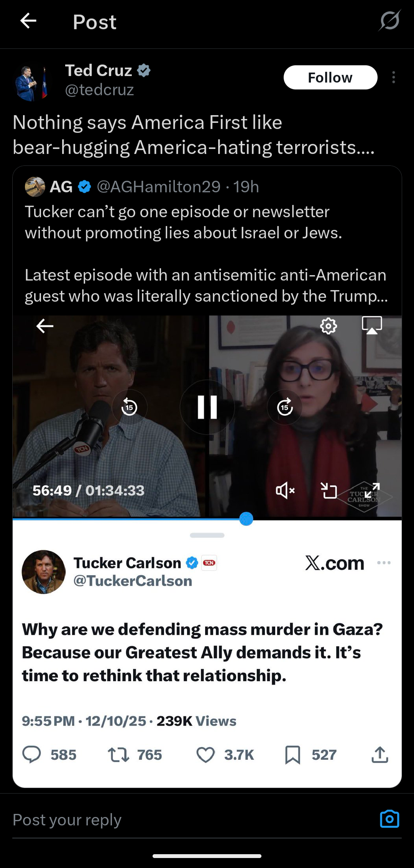
Task: Unmute the video audio
Action: [285, 490]
